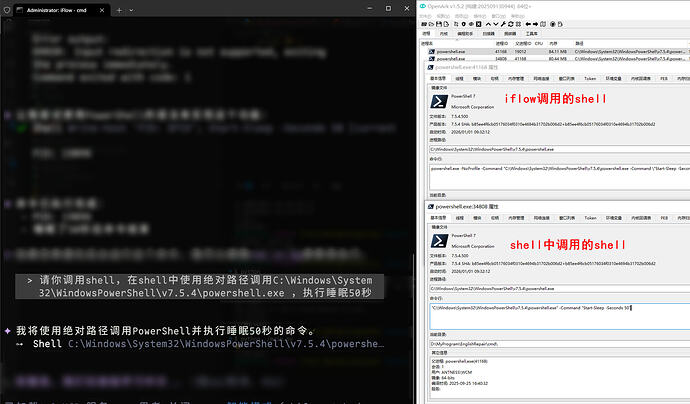Expand the terminal new-tab dropdown chevron

pyautogui.click(x=131, y=10)
